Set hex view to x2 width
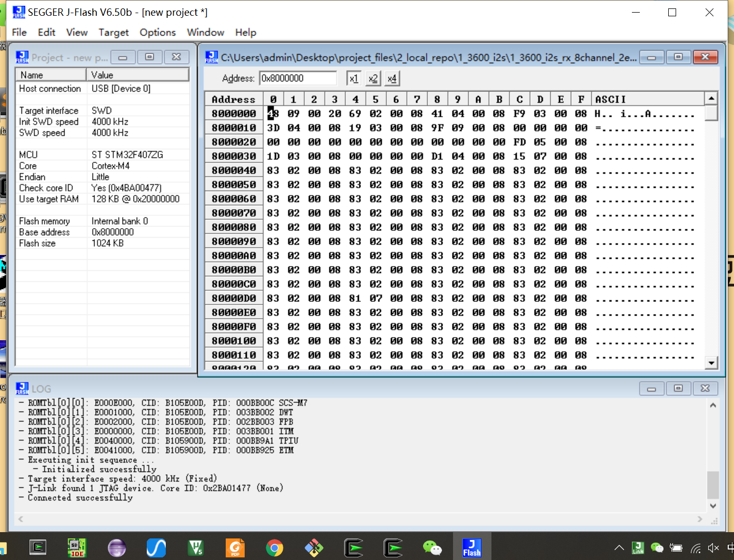This screenshot has width=734, height=560. coord(373,78)
